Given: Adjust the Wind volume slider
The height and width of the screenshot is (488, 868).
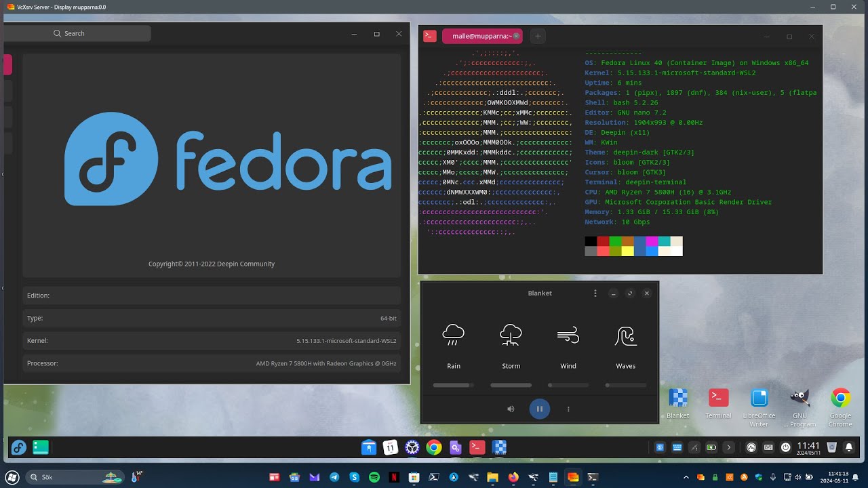Looking at the screenshot, I should click(568, 385).
